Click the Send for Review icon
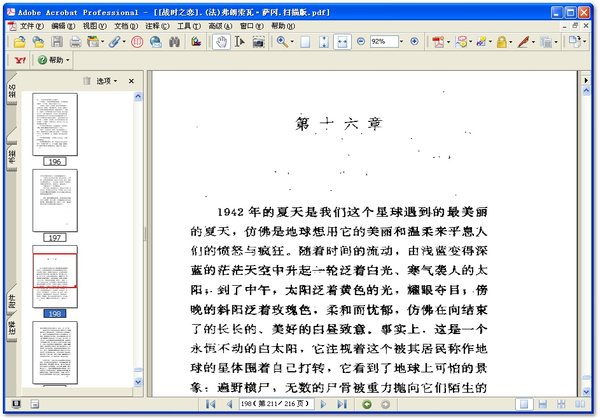 [481, 42]
